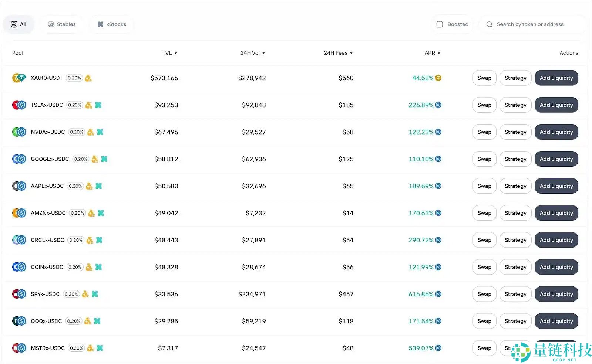
Task: Click xStocks badge icon on NVDAx-USDC row
Action: tap(98, 132)
